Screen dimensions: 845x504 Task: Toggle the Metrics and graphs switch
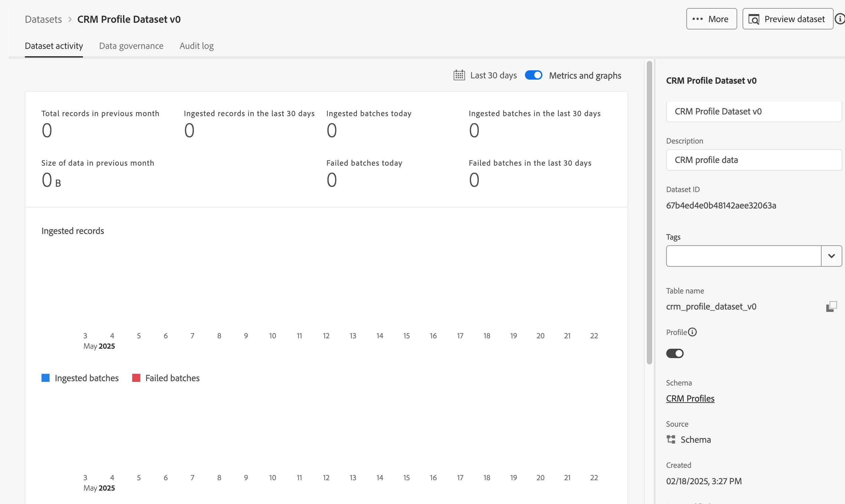tap(533, 75)
